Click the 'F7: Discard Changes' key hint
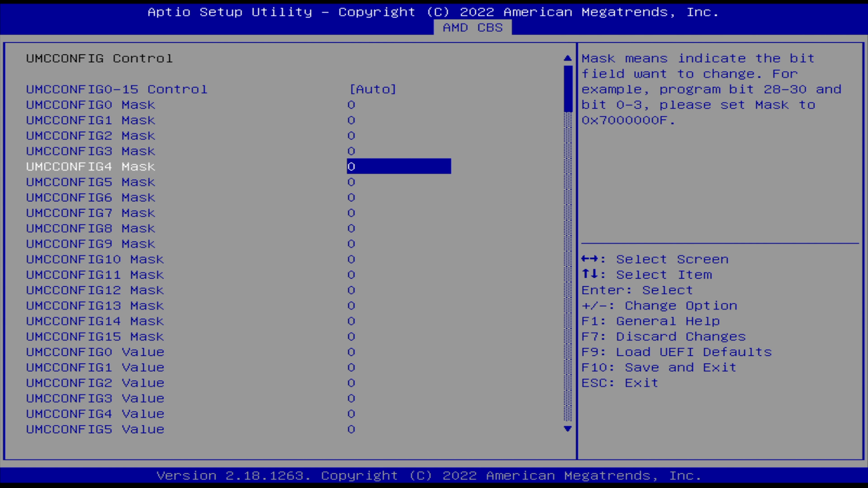 [x=664, y=337]
